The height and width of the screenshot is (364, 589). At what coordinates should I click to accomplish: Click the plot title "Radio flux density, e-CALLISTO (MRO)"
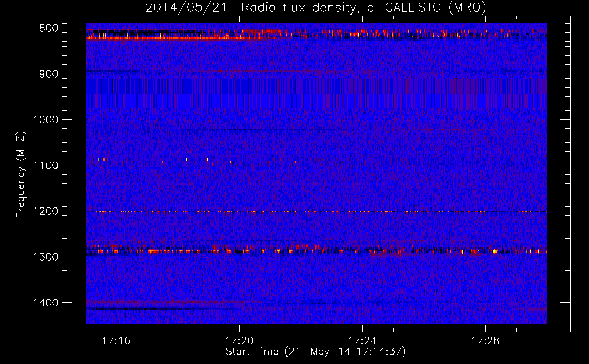click(363, 8)
